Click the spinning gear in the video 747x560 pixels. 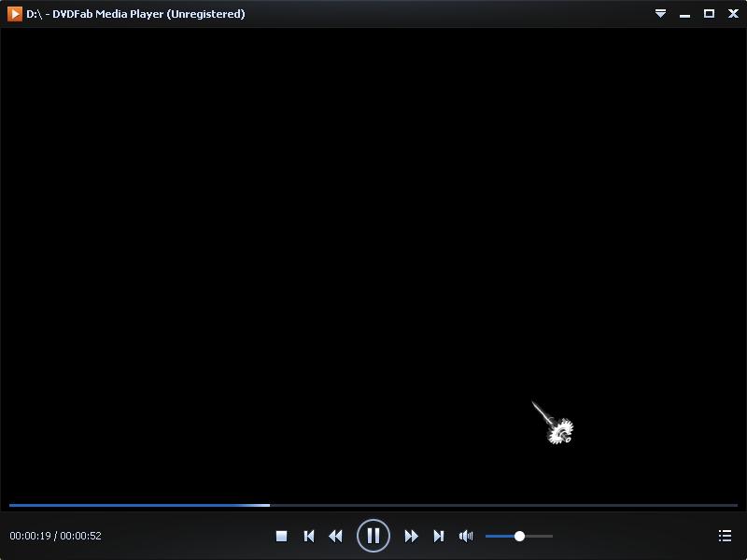tap(559, 431)
